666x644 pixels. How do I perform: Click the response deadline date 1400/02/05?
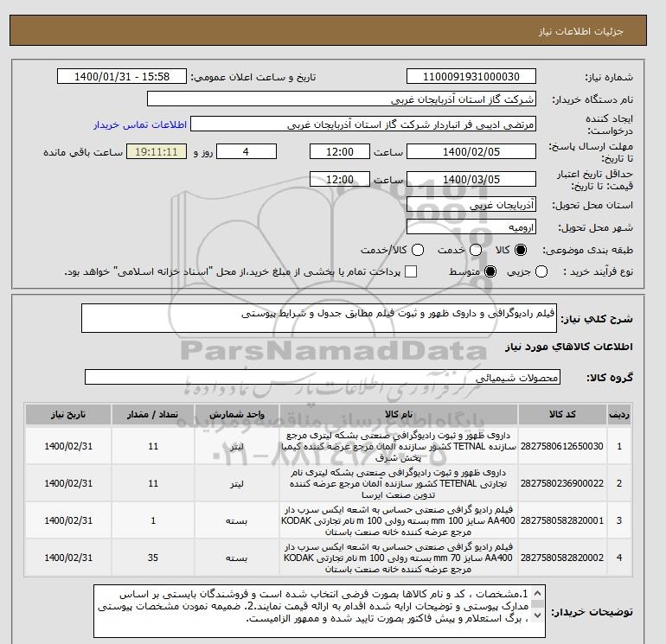471,151
